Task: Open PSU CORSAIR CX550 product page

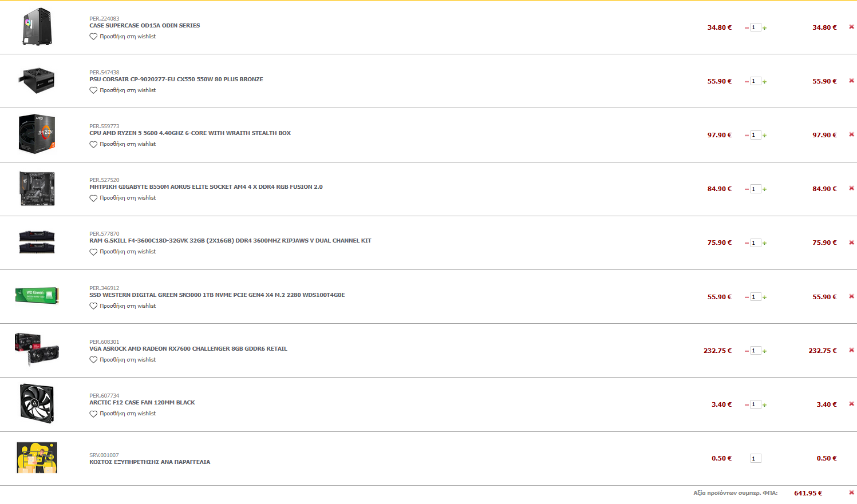Action: pyautogui.click(x=176, y=80)
